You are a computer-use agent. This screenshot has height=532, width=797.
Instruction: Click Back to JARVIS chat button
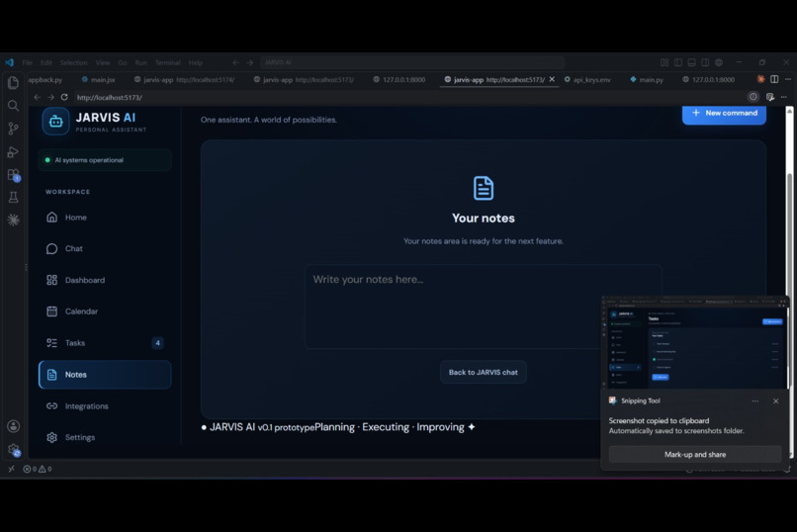coord(483,372)
